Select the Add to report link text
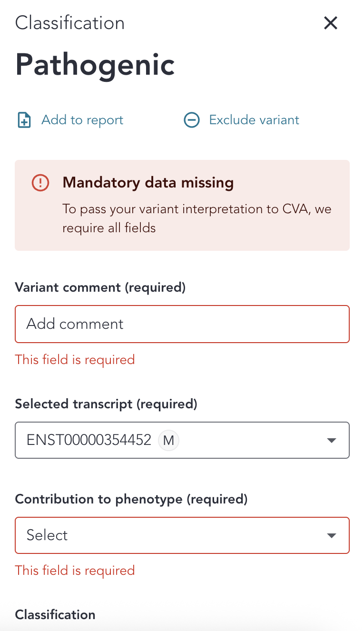Screen dimensions: 364x631 point(82,120)
